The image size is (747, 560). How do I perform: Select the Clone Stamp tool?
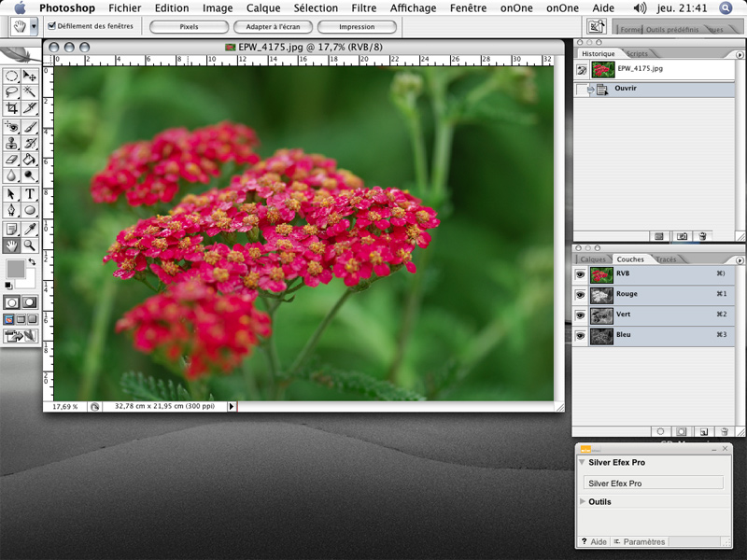(11, 143)
